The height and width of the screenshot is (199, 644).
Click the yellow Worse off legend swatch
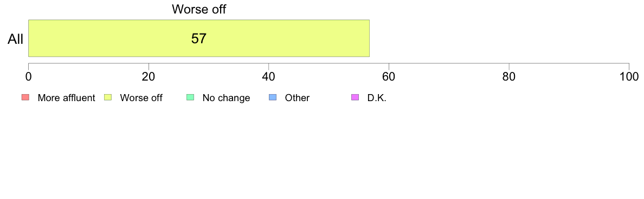click(108, 97)
